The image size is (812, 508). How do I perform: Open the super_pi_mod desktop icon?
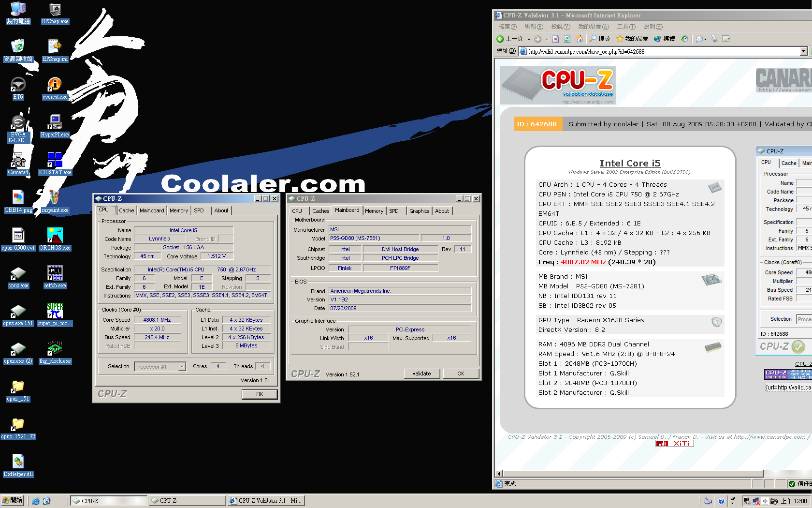(x=55, y=315)
